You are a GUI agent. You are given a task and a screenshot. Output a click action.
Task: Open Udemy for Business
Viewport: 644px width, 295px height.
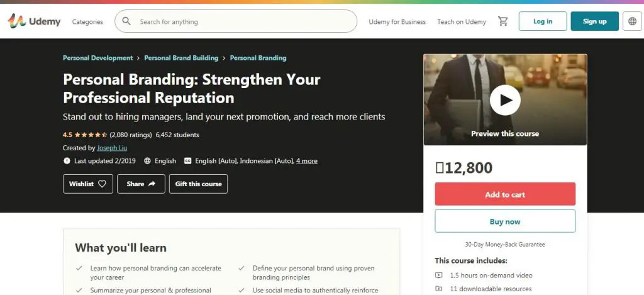click(397, 22)
